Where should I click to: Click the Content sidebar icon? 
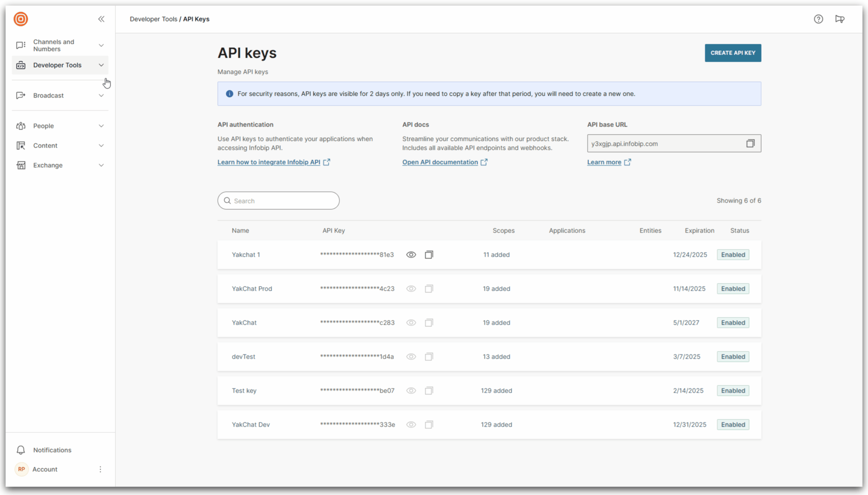click(21, 145)
